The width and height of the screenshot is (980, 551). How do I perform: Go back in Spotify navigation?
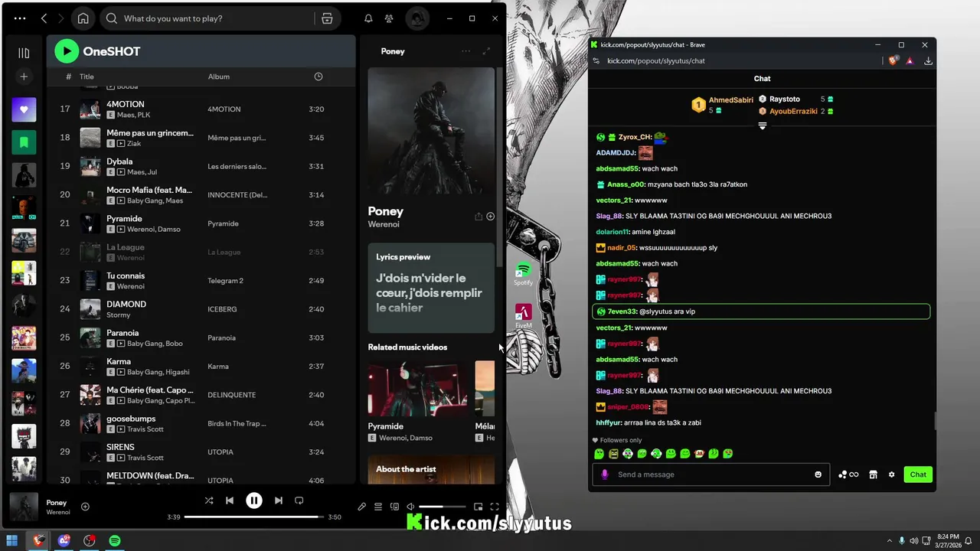(x=44, y=18)
